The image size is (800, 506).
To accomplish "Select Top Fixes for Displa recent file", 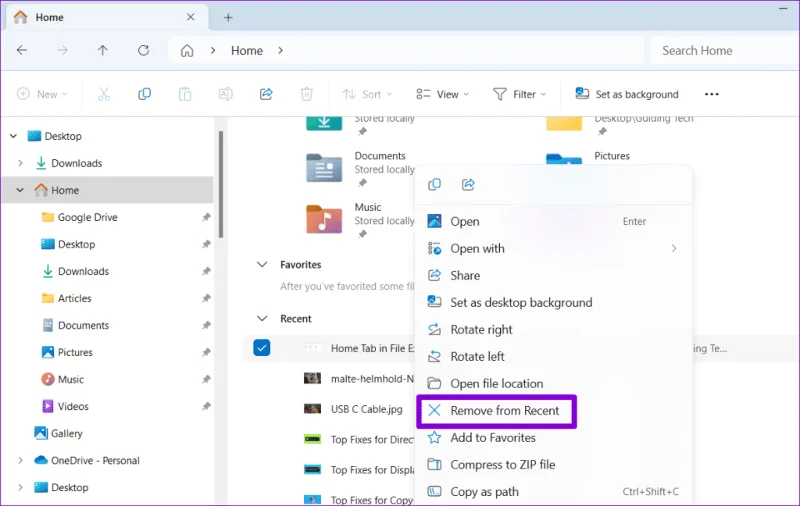I will click(358, 470).
